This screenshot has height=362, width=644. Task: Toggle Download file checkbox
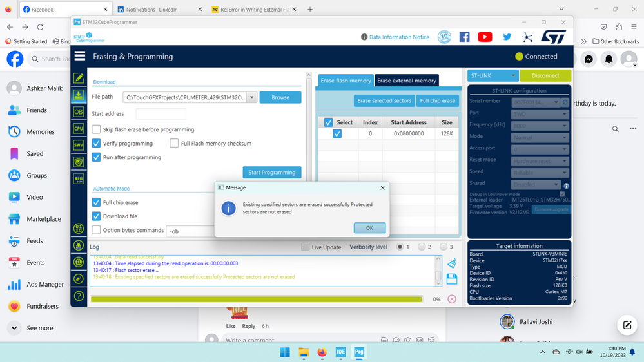(x=96, y=216)
